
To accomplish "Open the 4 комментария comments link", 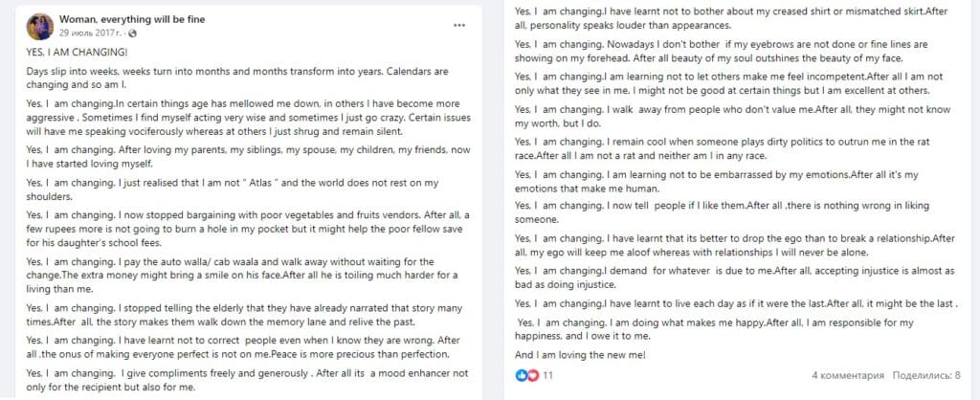I will click(x=848, y=376).
